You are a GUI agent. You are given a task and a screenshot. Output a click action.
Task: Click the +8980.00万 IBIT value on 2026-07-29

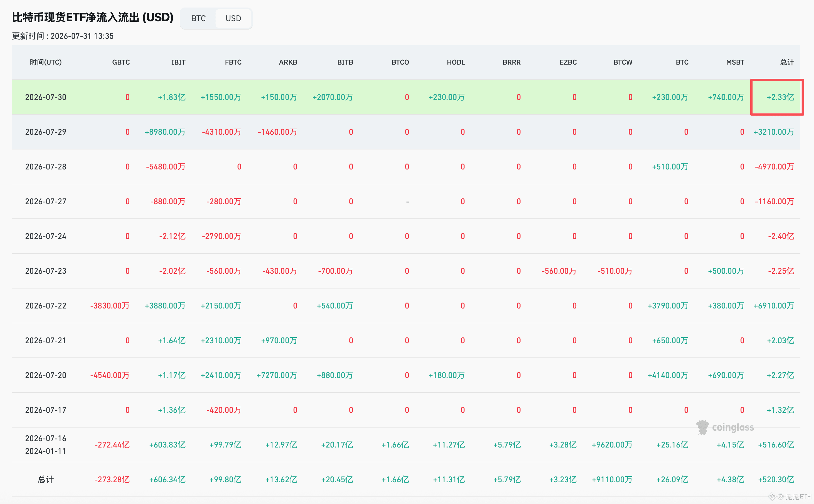tap(165, 132)
